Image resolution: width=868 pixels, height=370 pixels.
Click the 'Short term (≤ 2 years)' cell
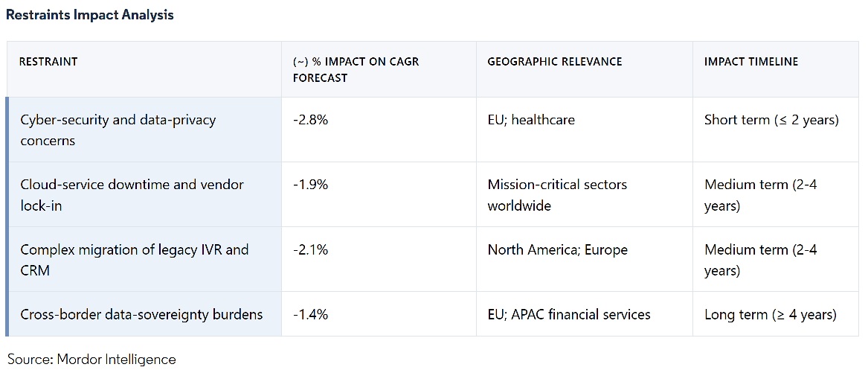coord(771,120)
